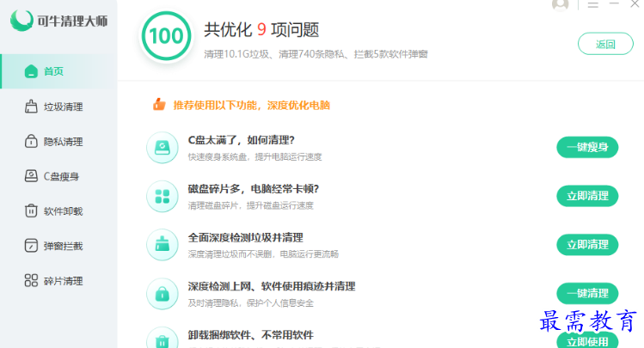
Task: Click the title C盘太满了，如何清理?
Action: [241, 140]
